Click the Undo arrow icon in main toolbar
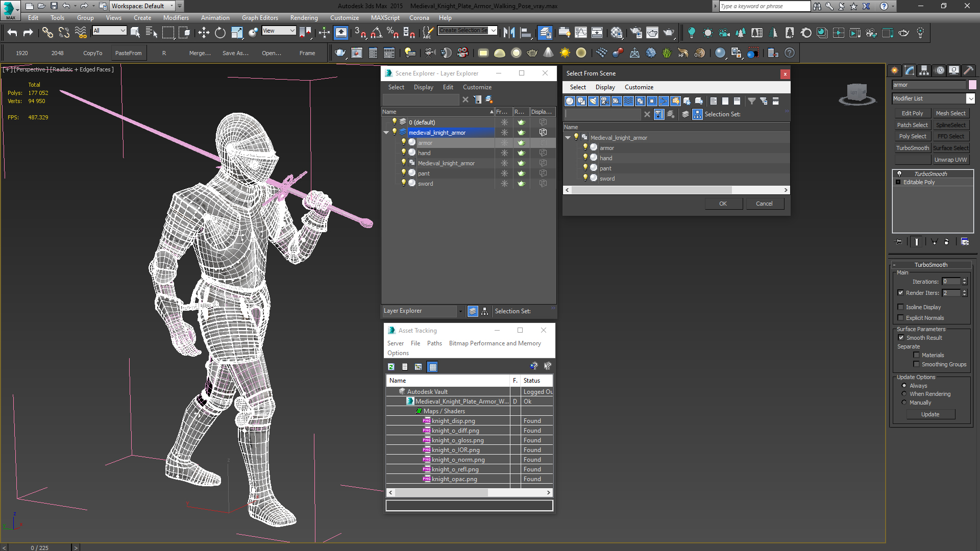This screenshot has height=551, width=980. point(12,33)
